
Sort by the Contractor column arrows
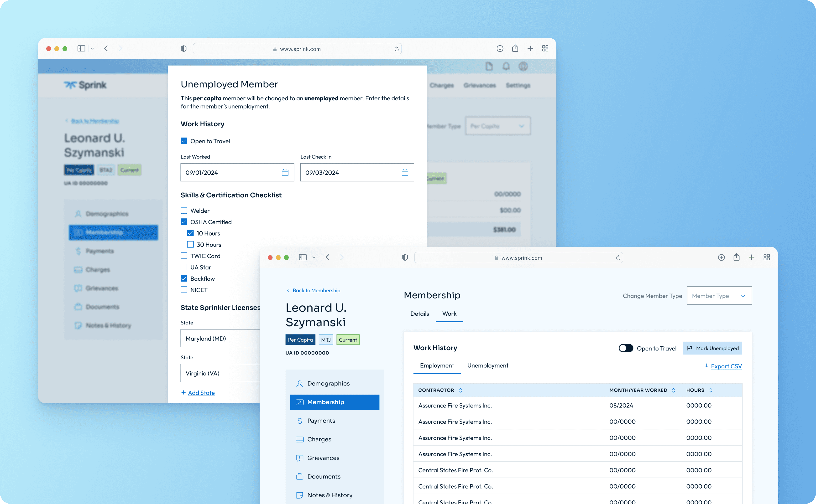click(460, 390)
